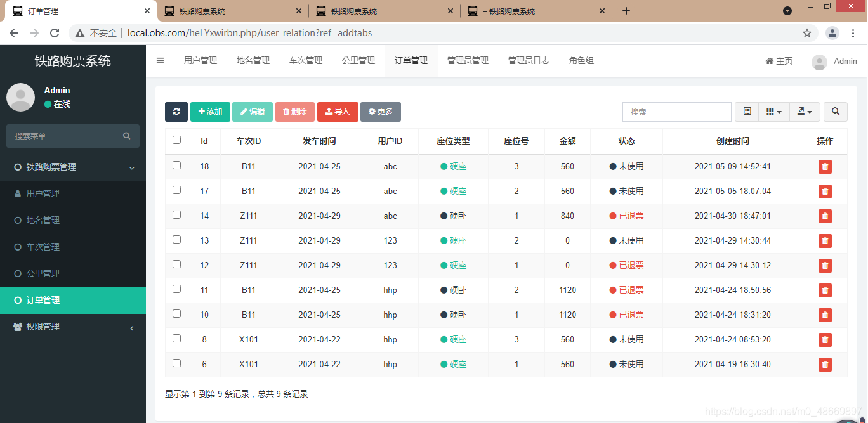868x423 pixels.
Task: Expand the 权限管理 sidebar group
Action: point(73,327)
